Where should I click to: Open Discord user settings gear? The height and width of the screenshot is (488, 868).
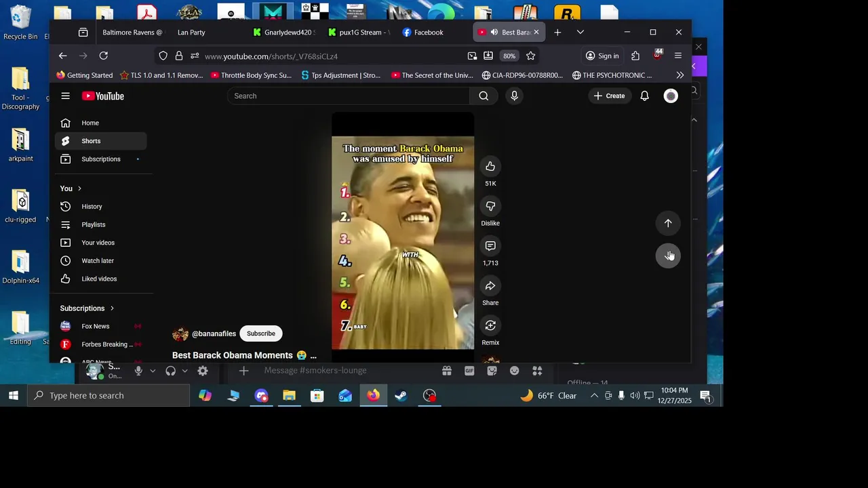[x=202, y=371]
